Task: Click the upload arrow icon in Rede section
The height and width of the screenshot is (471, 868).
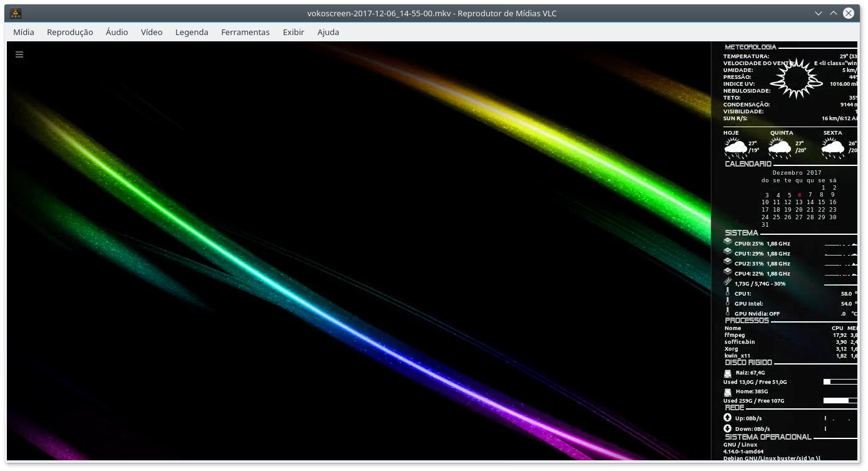Action: coord(726,417)
